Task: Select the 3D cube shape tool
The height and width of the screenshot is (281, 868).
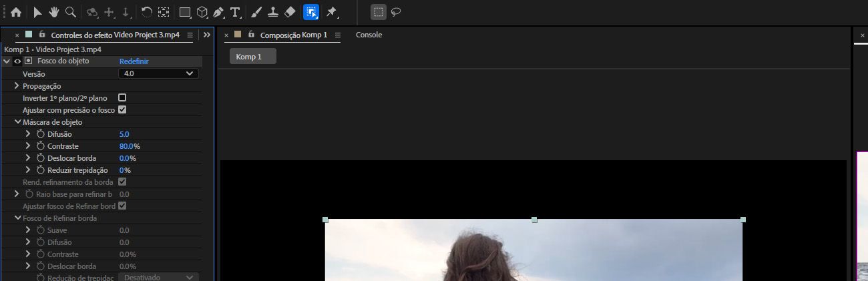Action: [x=202, y=12]
